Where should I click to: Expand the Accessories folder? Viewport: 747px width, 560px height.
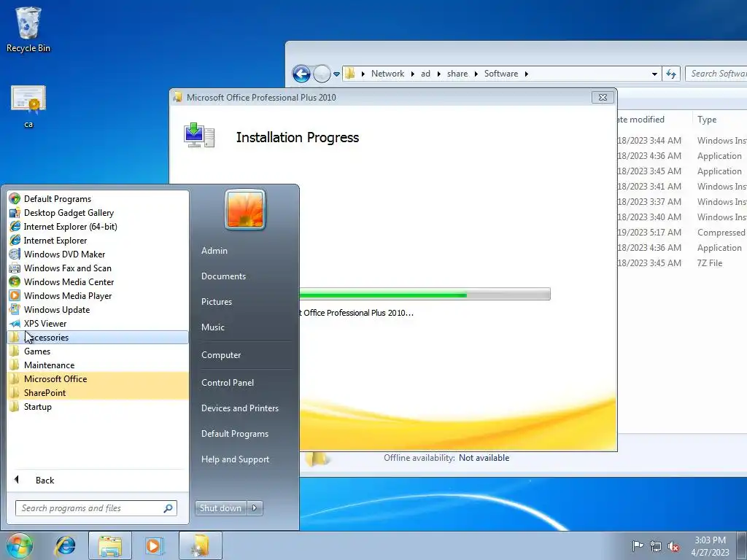[98, 337]
